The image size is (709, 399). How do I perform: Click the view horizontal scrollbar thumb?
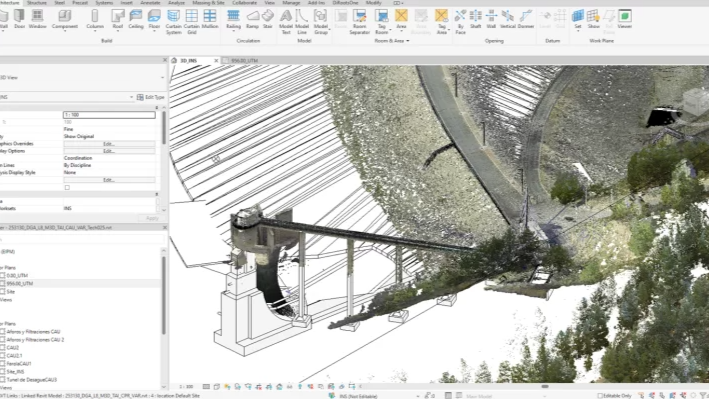click(545, 387)
